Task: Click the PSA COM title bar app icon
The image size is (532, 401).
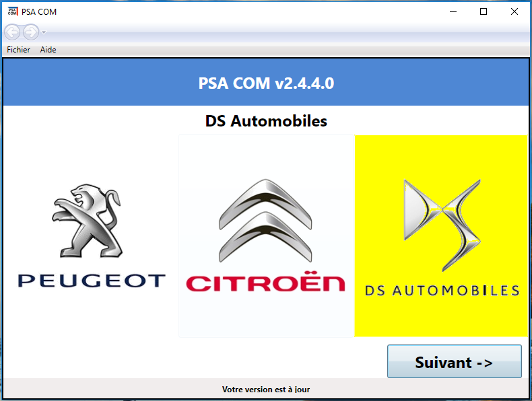Action: (x=13, y=11)
